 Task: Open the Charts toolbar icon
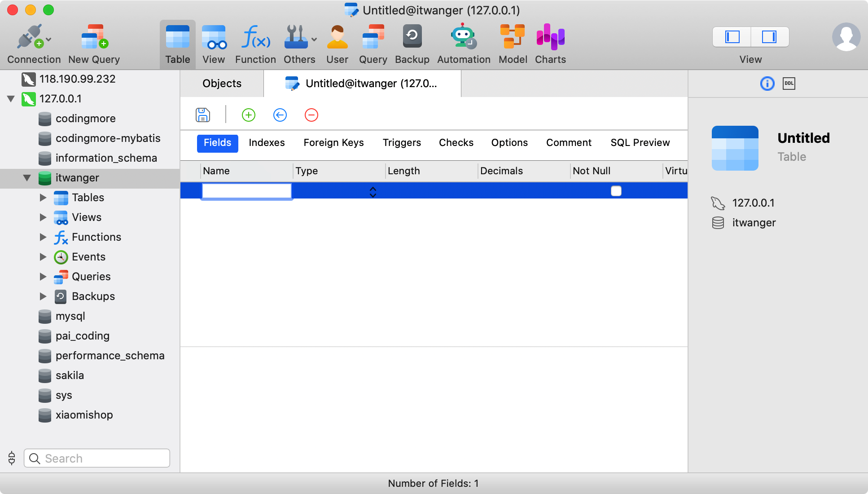550,44
